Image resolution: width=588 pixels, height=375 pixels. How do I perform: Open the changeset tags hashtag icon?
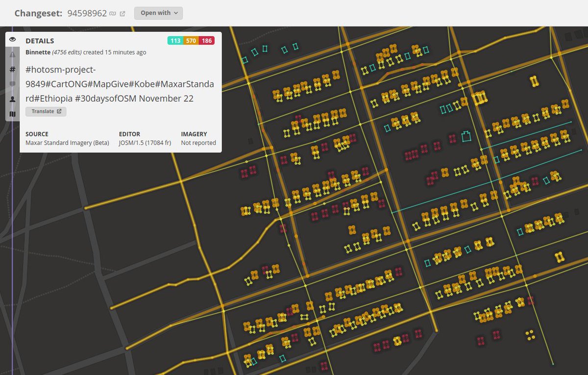click(12, 70)
